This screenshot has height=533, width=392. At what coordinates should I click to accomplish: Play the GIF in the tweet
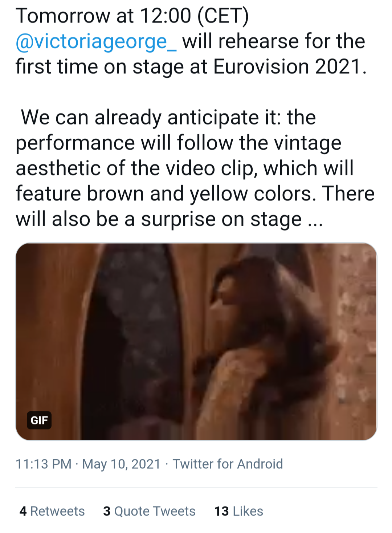[196, 341]
